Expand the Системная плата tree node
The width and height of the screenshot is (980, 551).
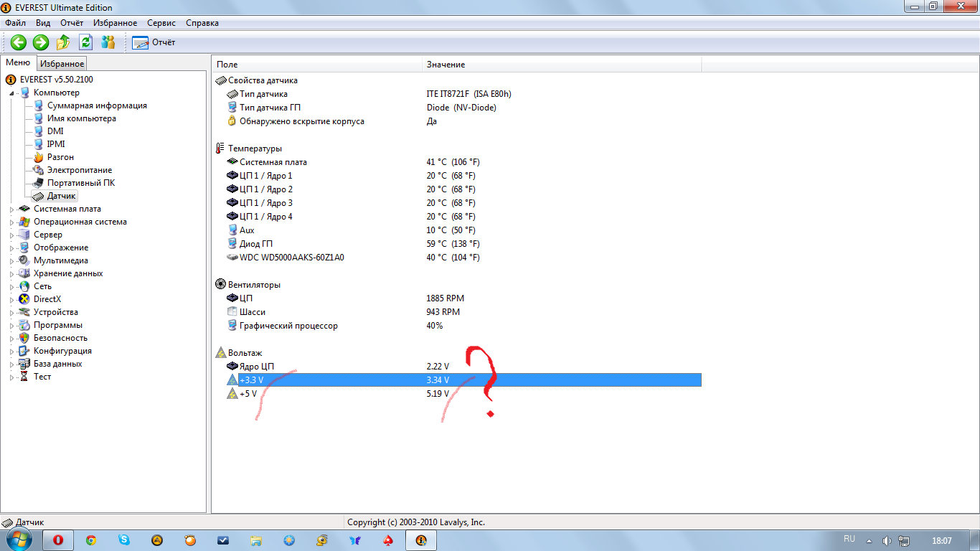click(12, 209)
